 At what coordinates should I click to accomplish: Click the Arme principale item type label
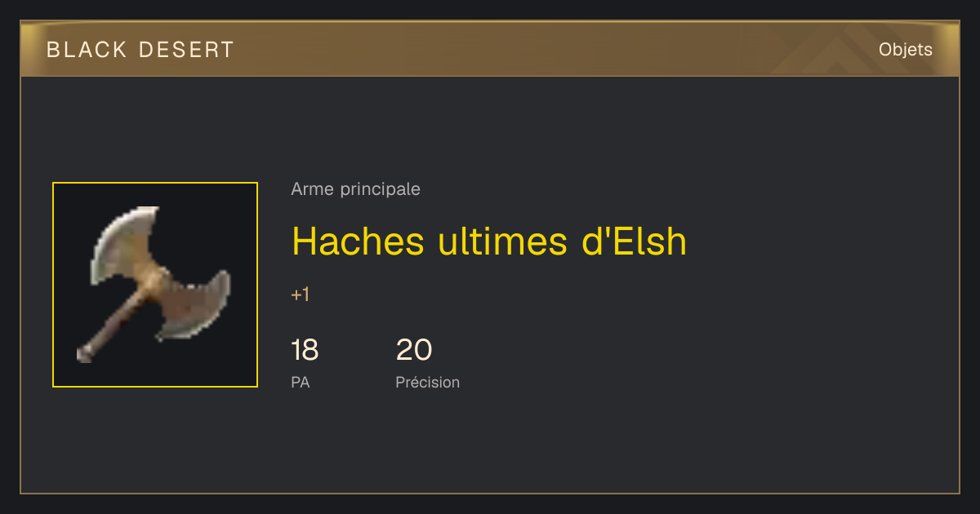point(356,189)
